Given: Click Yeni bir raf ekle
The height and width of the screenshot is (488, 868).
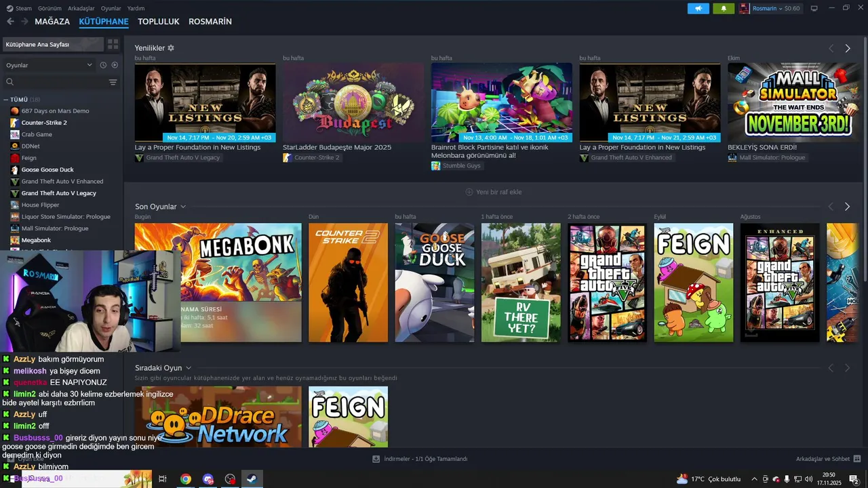Looking at the screenshot, I should 494,192.
